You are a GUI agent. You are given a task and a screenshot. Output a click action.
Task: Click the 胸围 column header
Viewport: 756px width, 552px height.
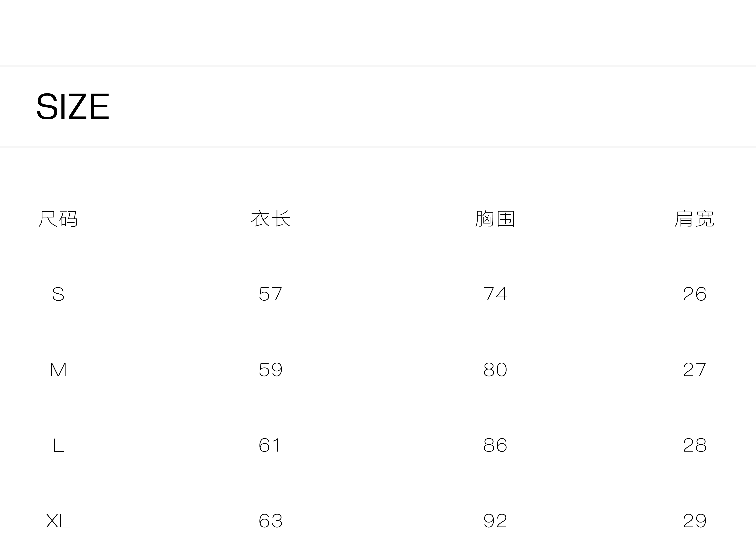click(495, 219)
